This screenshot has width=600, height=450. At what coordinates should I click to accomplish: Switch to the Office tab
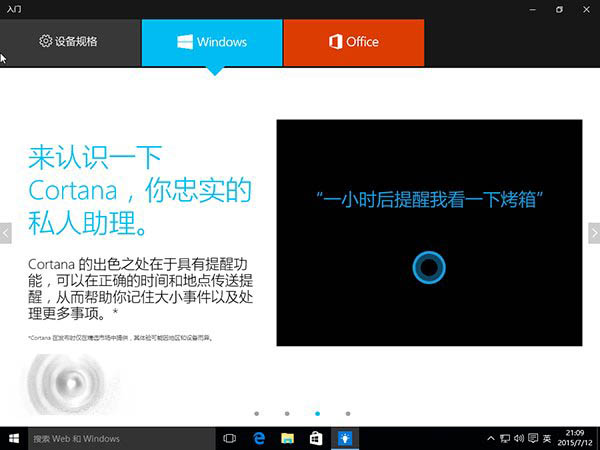pyautogui.click(x=354, y=42)
